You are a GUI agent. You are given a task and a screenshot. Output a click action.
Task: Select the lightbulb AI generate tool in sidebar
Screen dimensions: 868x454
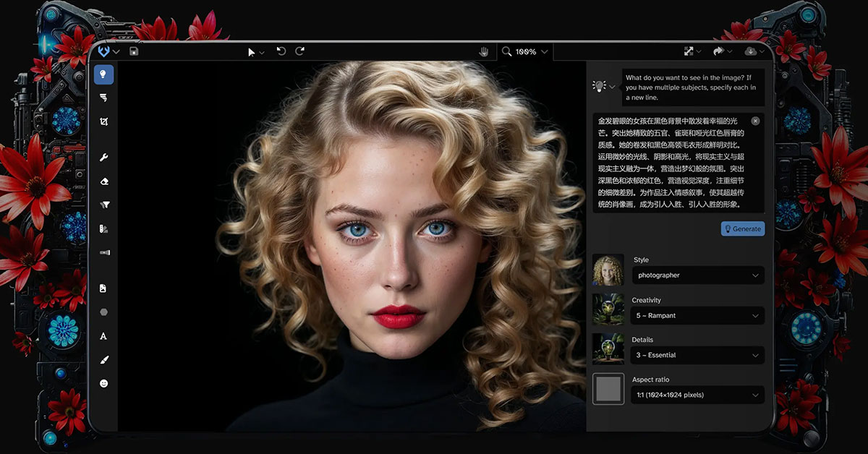point(103,74)
